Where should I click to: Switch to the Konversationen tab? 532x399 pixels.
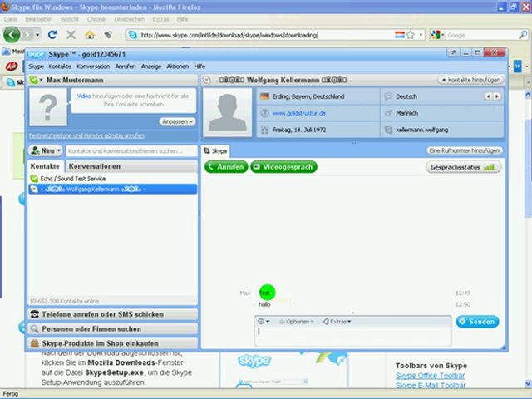tap(93, 166)
